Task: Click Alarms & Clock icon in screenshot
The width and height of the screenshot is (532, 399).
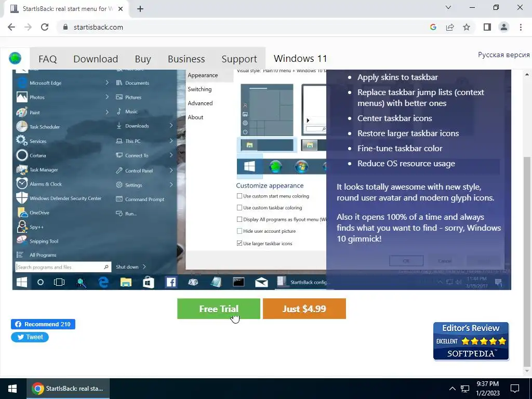Action: coord(22,183)
